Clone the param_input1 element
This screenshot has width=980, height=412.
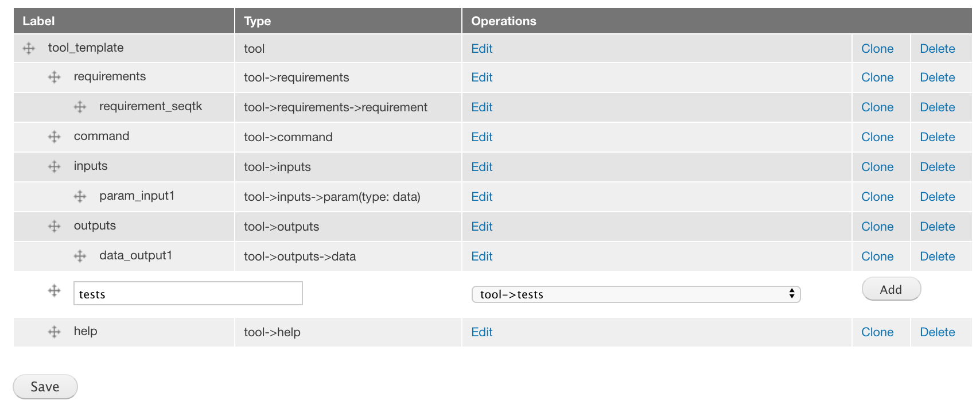tap(877, 197)
